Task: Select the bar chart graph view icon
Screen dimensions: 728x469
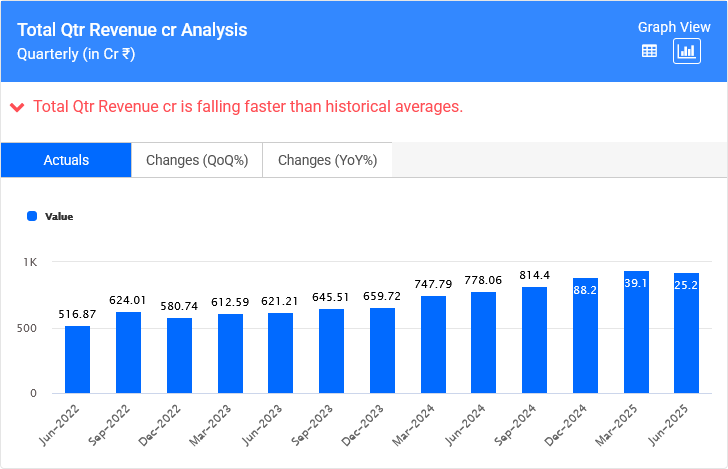Action: click(687, 51)
